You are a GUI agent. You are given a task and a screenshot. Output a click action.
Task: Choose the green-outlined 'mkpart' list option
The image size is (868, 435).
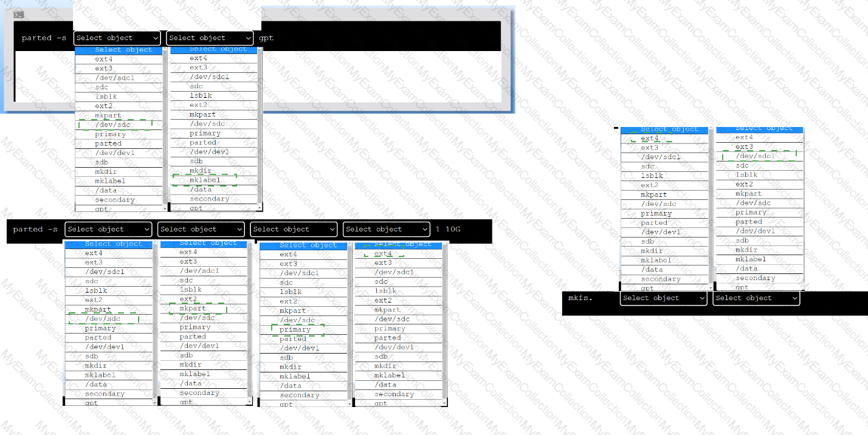coord(197,309)
